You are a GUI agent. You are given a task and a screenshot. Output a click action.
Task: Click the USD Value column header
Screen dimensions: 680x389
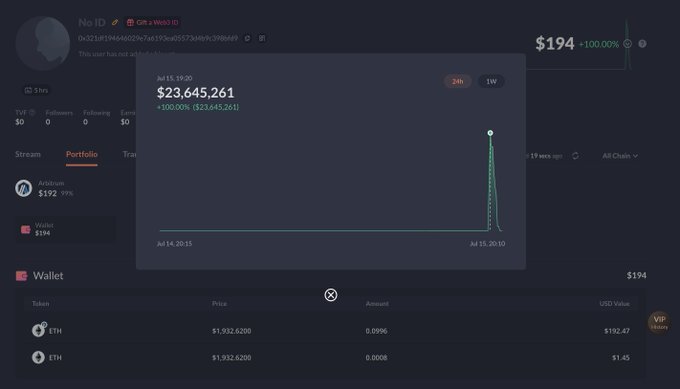pos(615,304)
